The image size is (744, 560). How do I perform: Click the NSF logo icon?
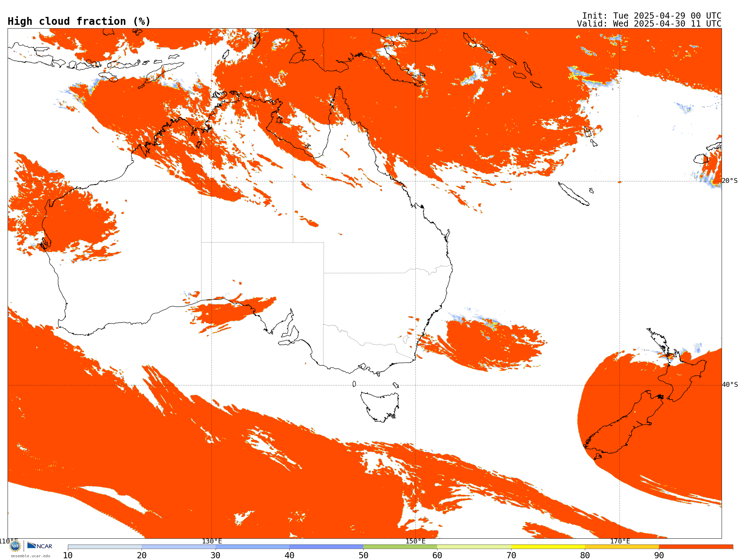tap(15, 546)
